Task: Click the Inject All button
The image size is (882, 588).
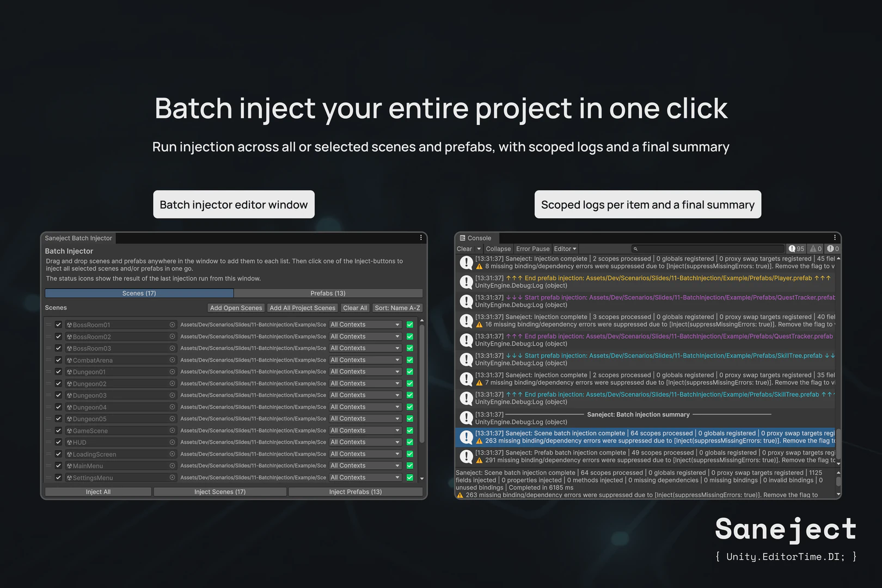Action: (x=97, y=492)
